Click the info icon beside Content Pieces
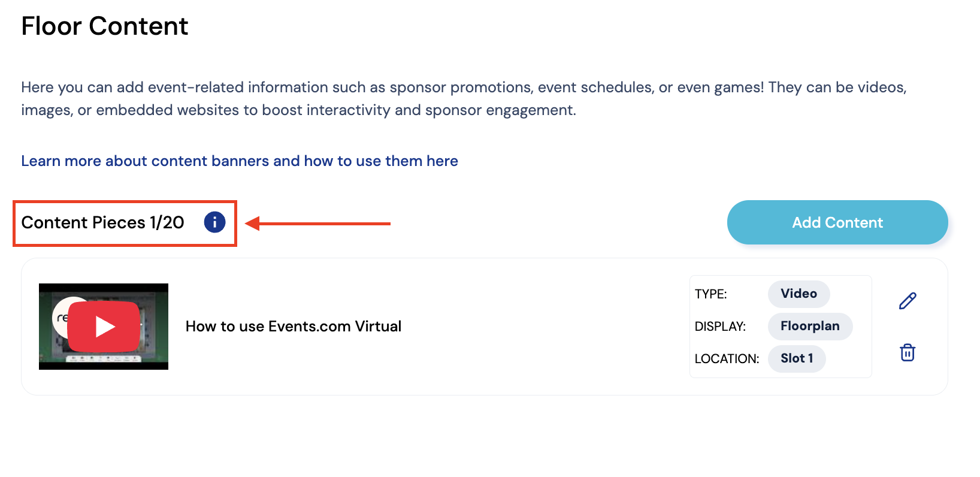This screenshot has width=980, height=477. (x=214, y=222)
